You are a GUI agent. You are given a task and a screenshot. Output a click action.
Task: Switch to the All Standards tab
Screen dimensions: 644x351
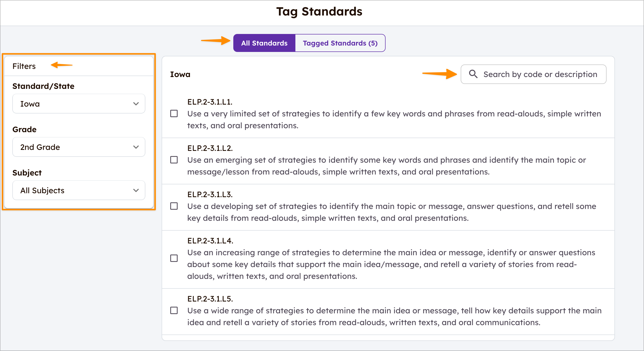pyautogui.click(x=264, y=43)
